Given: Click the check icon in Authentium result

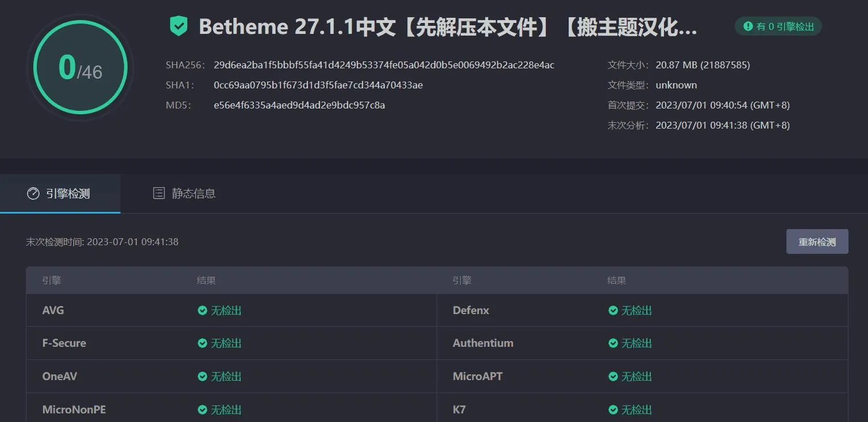Looking at the screenshot, I should (x=613, y=343).
